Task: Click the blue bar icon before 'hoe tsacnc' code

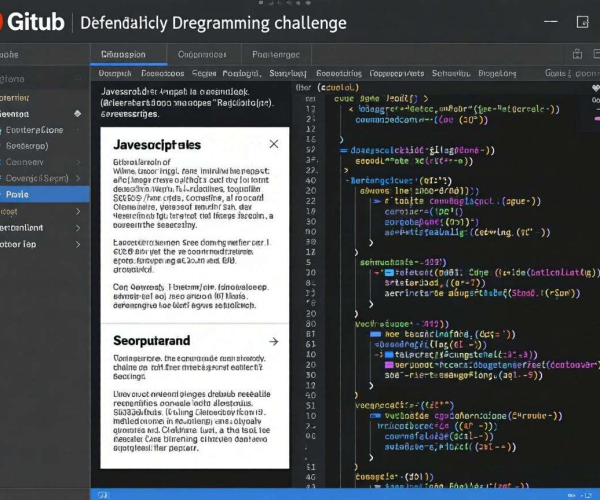Action: [x=375, y=334]
